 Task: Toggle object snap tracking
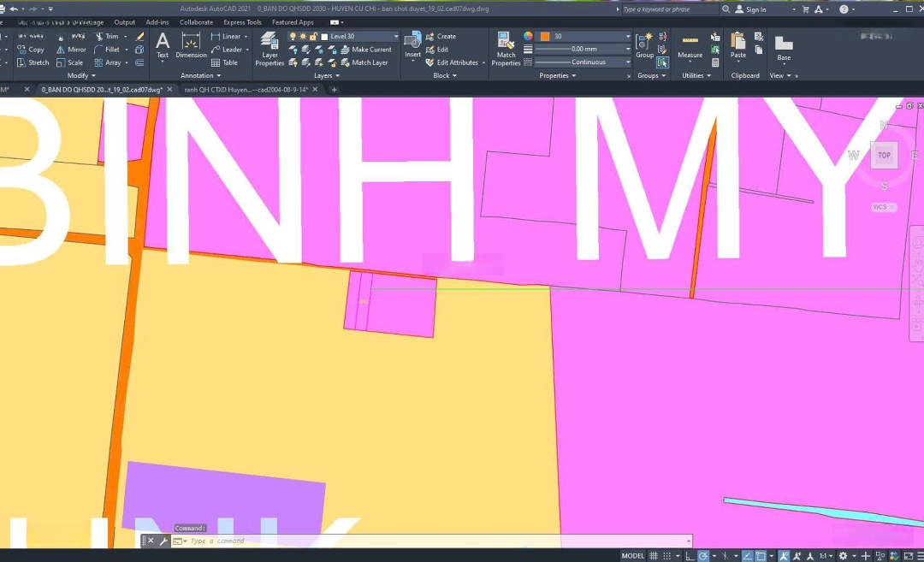[745, 554]
